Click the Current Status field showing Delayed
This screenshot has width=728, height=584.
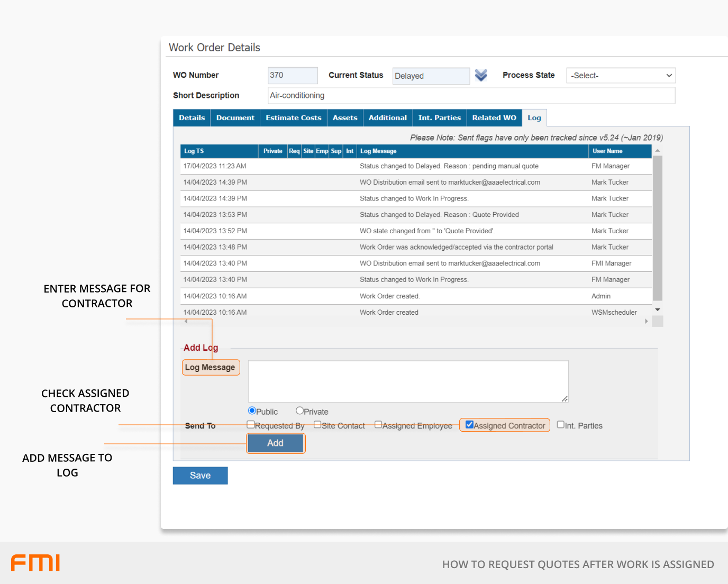(x=431, y=76)
